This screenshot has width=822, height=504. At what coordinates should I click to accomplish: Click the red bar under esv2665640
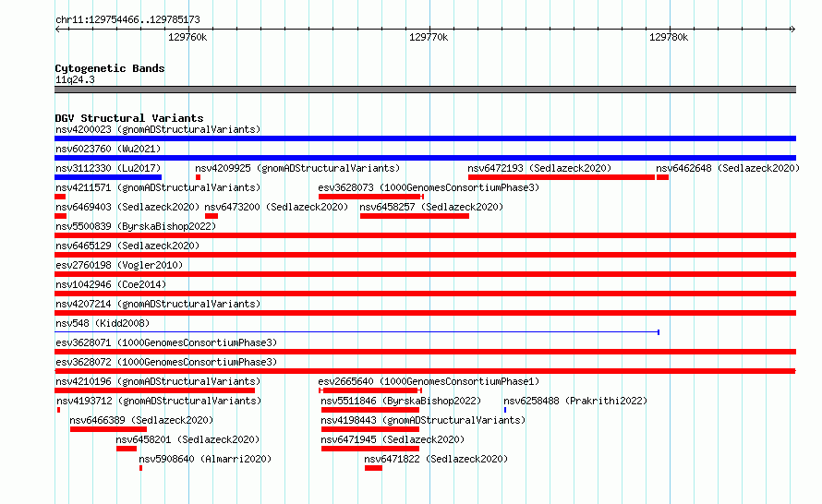(x=370, y=390)
